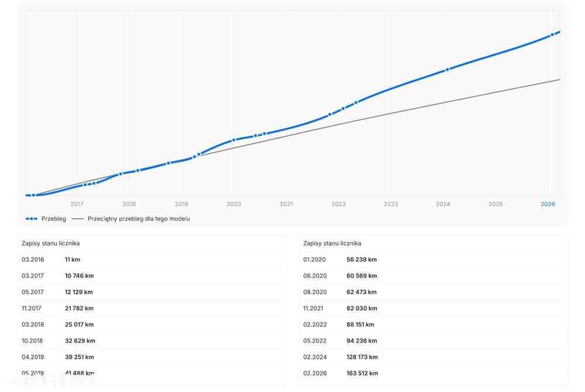Select the 11.2021 date entry

(x=314, y=308)
